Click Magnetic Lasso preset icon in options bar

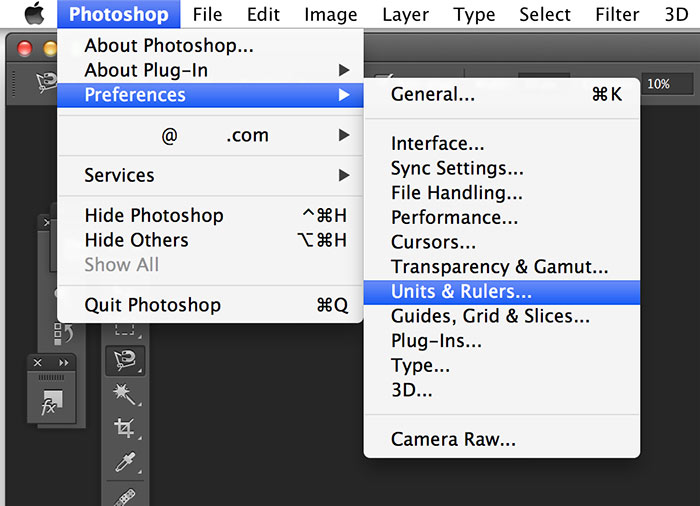point(46,82)
